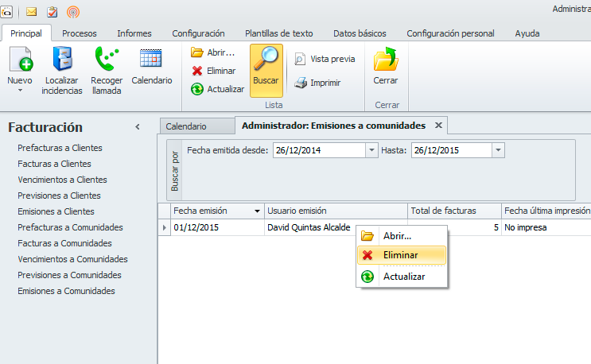This screenshot has height=364, width=591.
Task: Open Emisiones a Clientes link
Action: 56,211
